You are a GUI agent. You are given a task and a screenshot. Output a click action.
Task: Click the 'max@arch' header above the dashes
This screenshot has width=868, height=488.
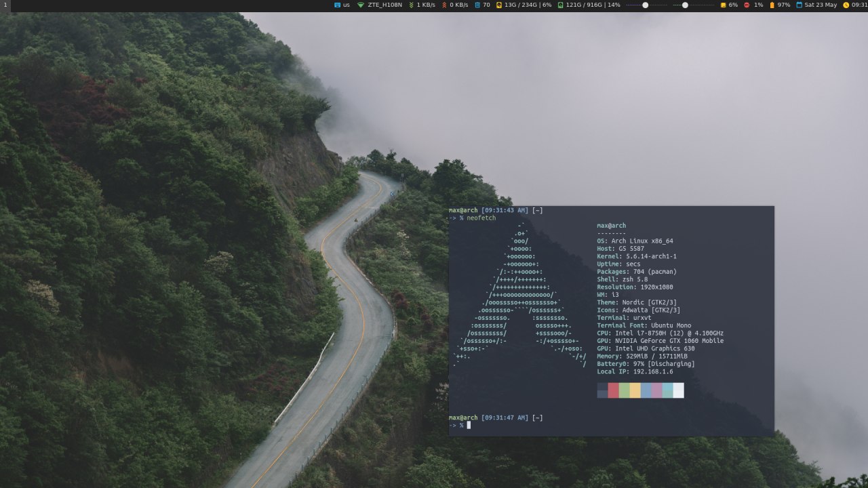(612, 226)
